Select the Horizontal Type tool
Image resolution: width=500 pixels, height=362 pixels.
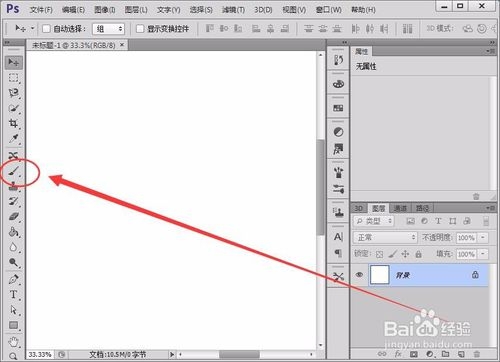click(14, 294)
